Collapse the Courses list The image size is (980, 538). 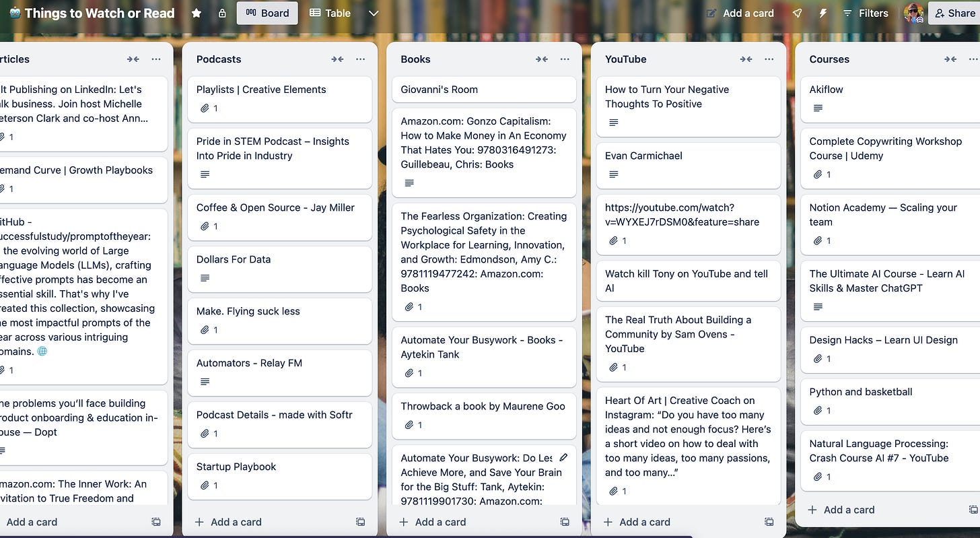[950, 59]
